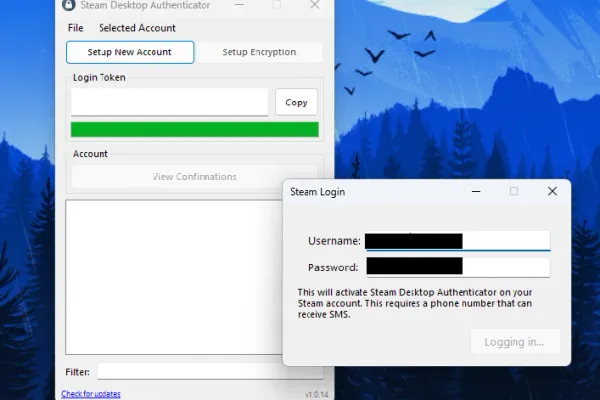Click the View Confirmations button

coord(194,176)
